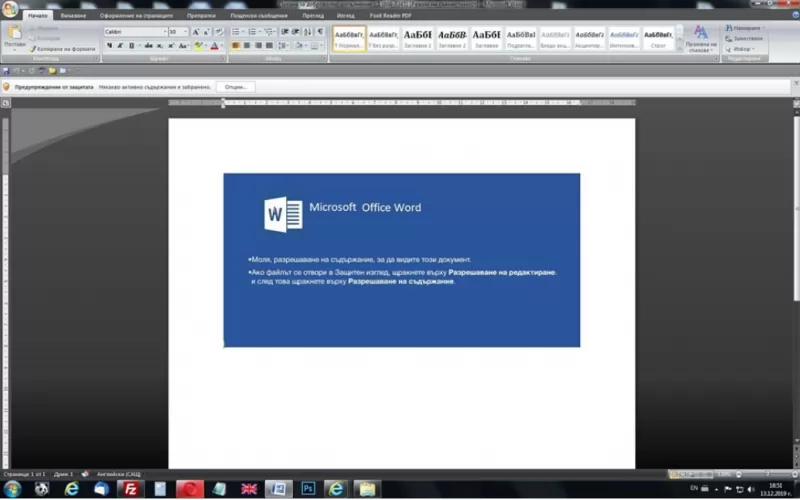Apply superscript formatting
Viewport: 800px width, 500px height.
click(x=171, y=46)
